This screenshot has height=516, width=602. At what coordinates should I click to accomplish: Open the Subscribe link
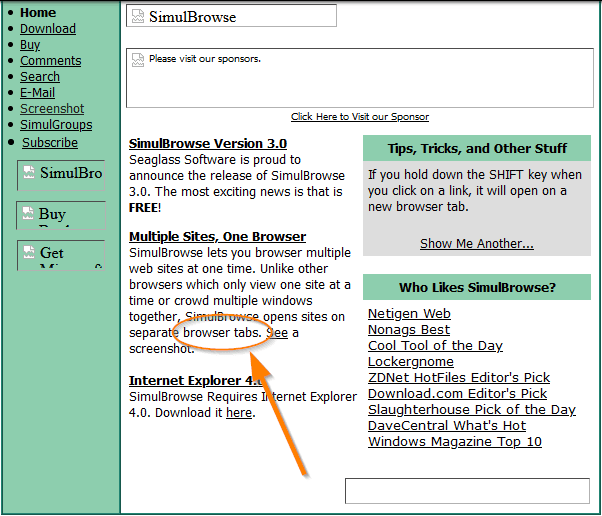(50, 143)
